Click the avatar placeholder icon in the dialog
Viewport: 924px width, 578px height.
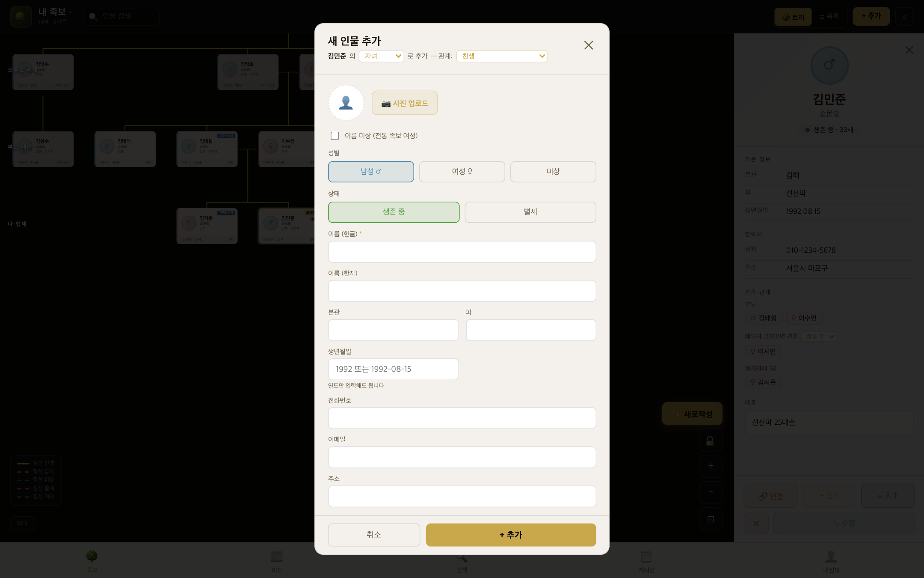pos(346,103)
